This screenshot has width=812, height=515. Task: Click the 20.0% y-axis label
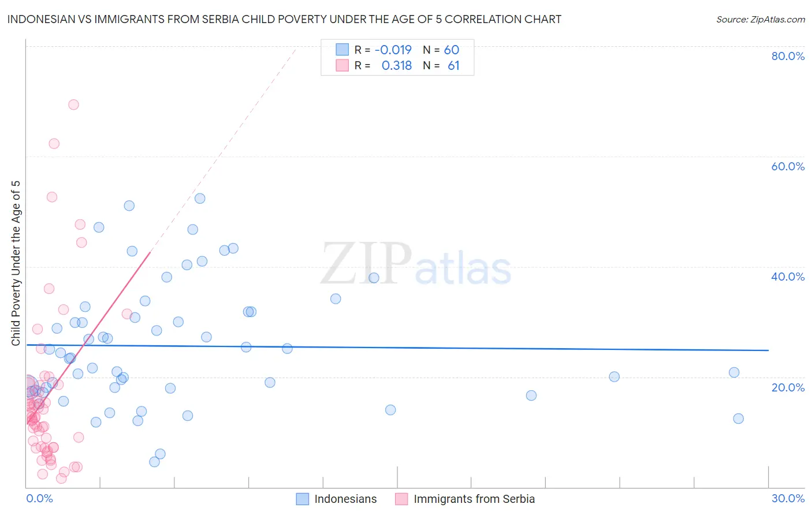click(788, 387)
